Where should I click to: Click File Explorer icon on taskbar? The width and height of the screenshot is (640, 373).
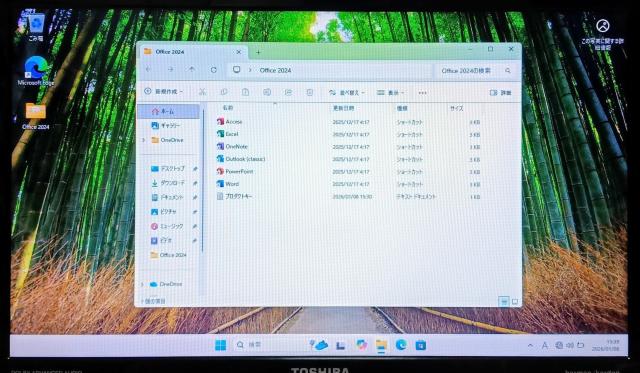[x=381, y=345]
